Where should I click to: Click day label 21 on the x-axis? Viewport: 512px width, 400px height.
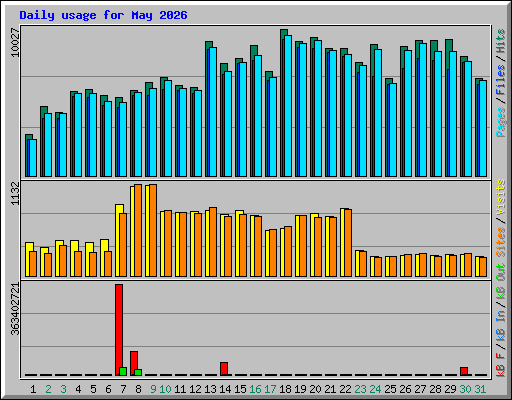tap(330, 389)
